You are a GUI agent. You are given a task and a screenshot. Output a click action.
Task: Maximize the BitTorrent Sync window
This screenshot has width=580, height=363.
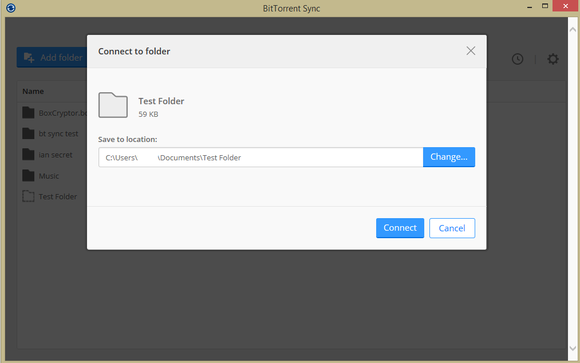point(544,6)
